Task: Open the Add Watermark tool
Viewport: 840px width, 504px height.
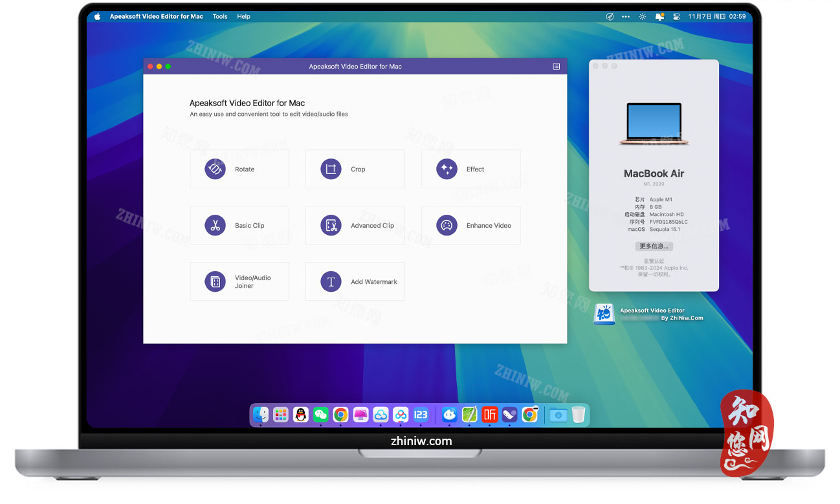Action: click(x=355, y=282)
